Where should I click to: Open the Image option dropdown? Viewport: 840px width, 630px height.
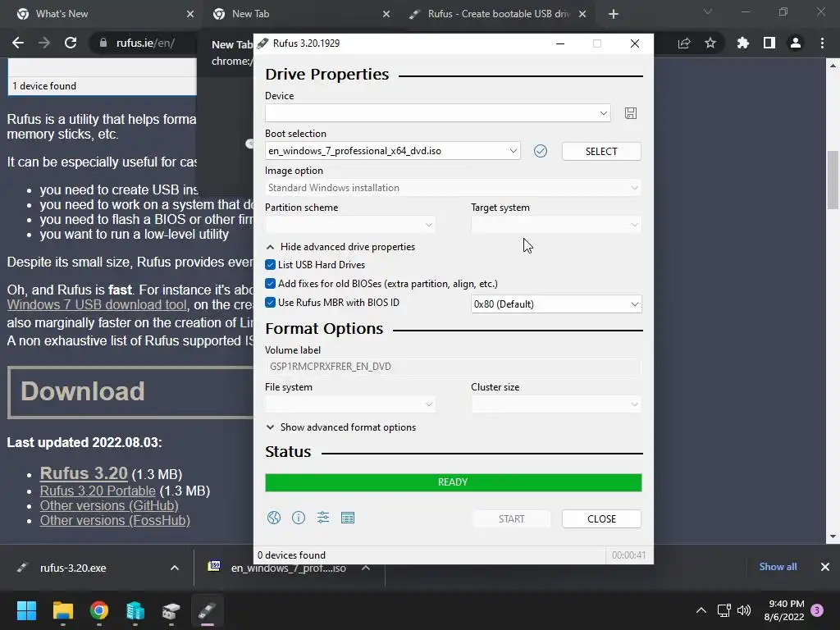click(453, 188)
